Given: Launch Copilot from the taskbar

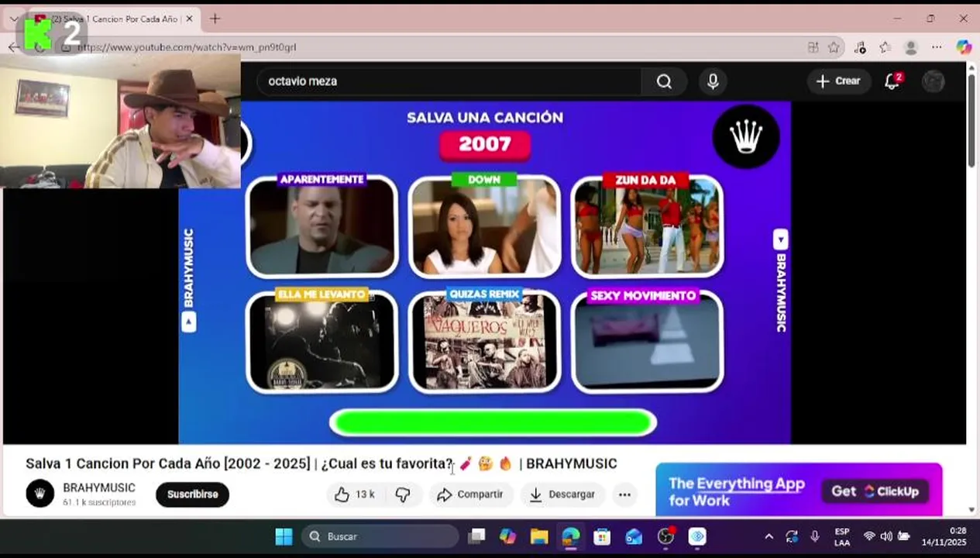Looking at the screenshot, I should point(507,536).
